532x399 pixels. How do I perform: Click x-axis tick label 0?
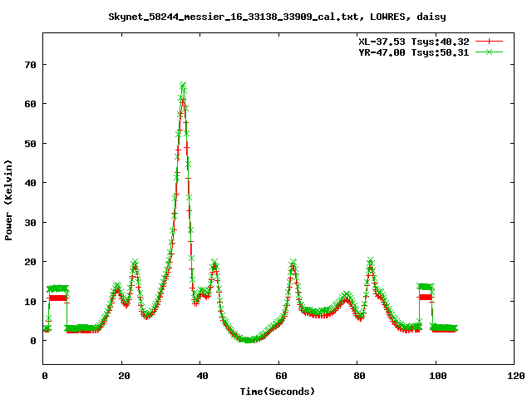click(x=45, y=376)
